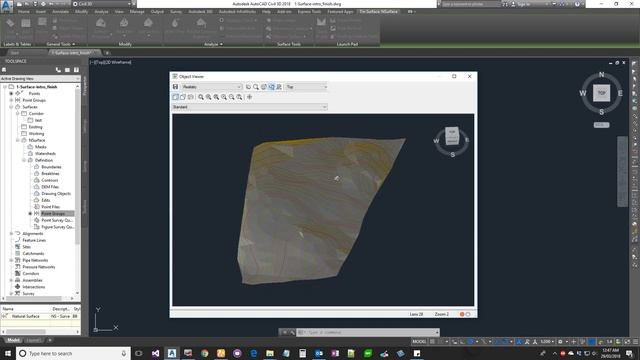Open the Tin Surface: NSurface ribbon tab

[x=378, y=12]
